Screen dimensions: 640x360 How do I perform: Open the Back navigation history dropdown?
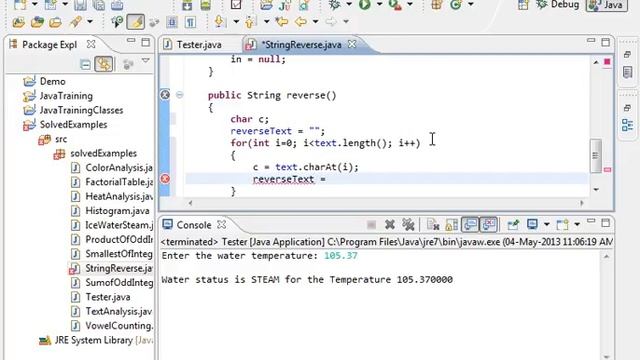tap(316, 21)
